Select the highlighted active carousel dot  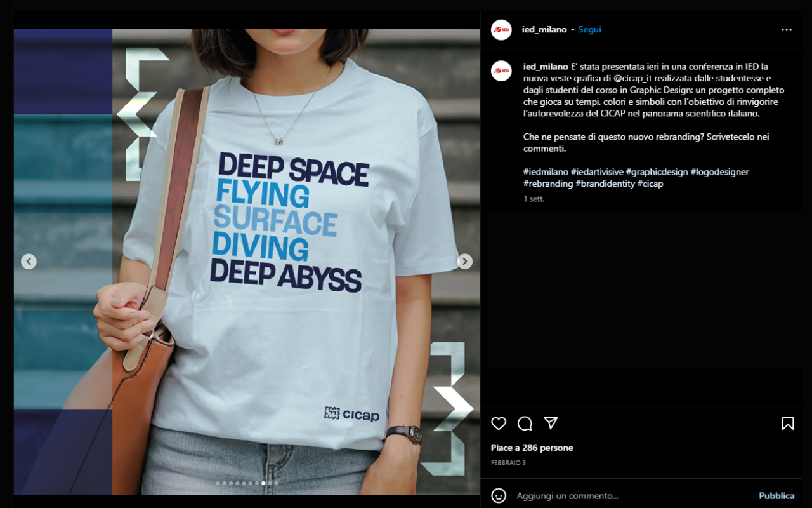tap(263, 483)
